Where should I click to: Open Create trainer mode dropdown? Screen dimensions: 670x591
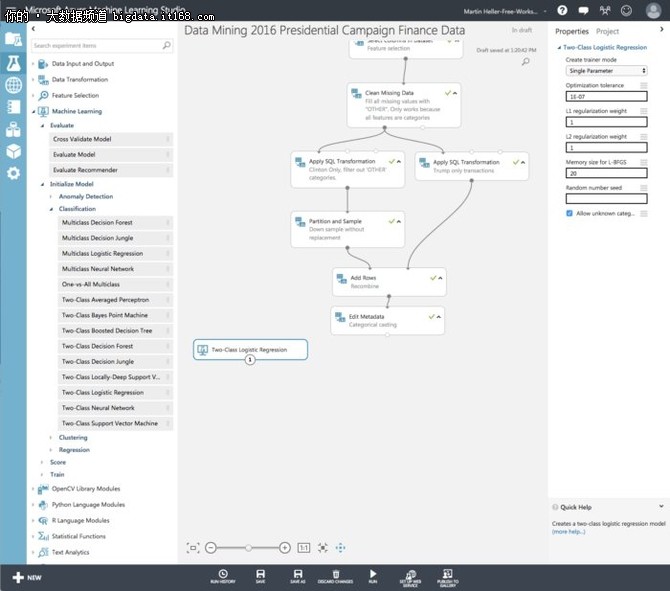[606, 71]
